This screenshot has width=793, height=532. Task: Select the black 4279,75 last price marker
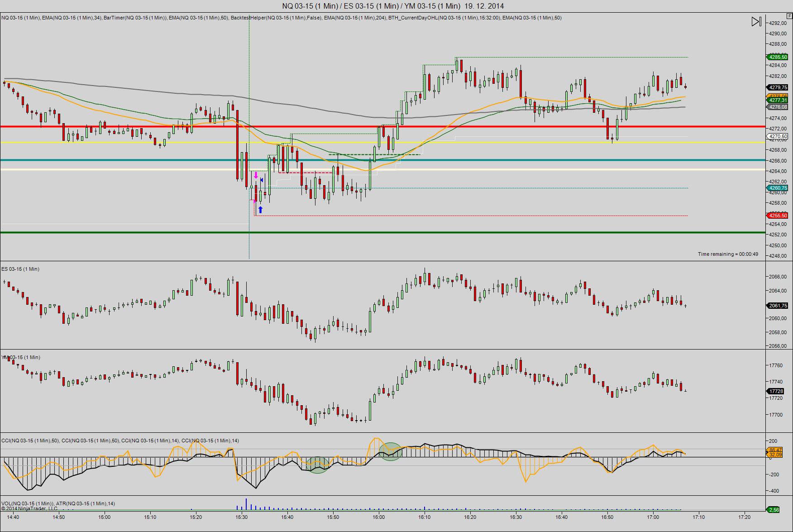(x=778, y=87)
